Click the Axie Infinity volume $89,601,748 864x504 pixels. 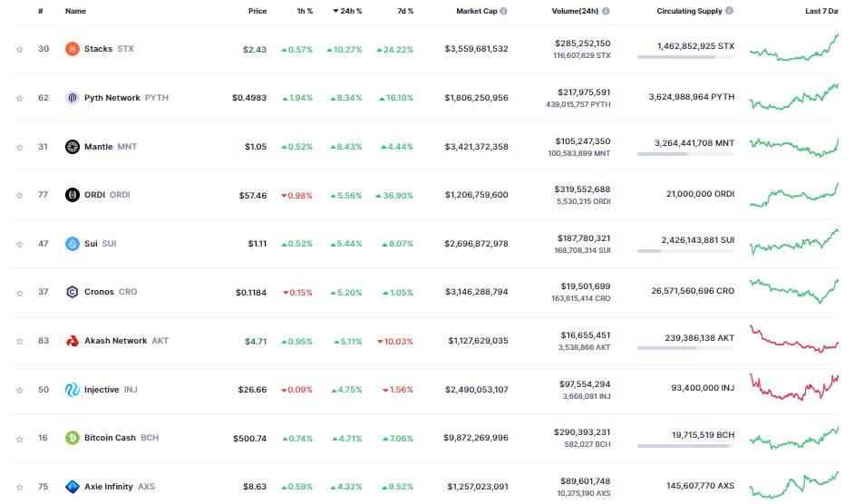pyautogui.click(x=586, y=481)
